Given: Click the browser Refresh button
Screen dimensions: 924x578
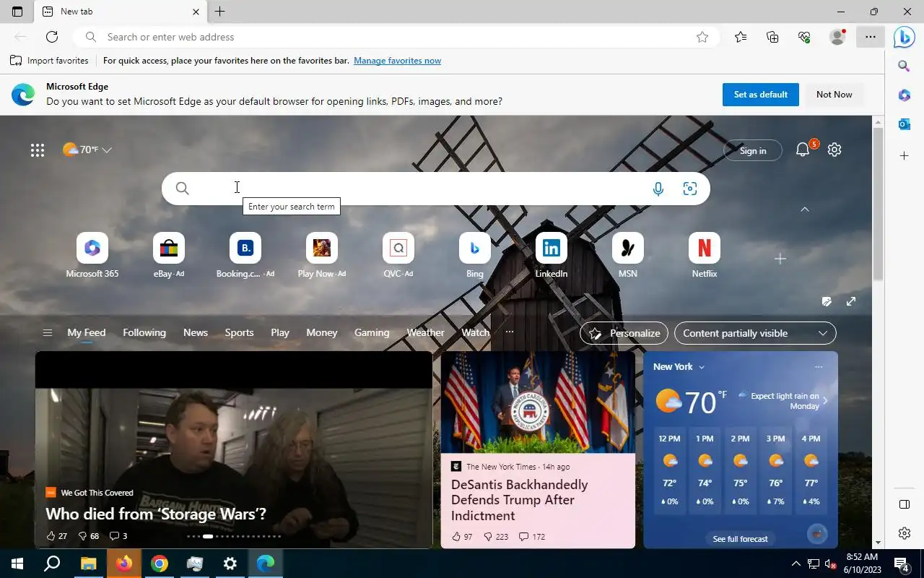Looking at the screenshot, I should tap(52, 37).
